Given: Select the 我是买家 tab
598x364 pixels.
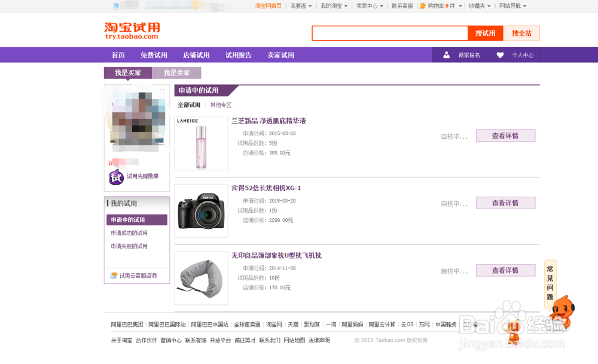Looking at the screenshot, I should pyautogui.click(x=128, y=73).
